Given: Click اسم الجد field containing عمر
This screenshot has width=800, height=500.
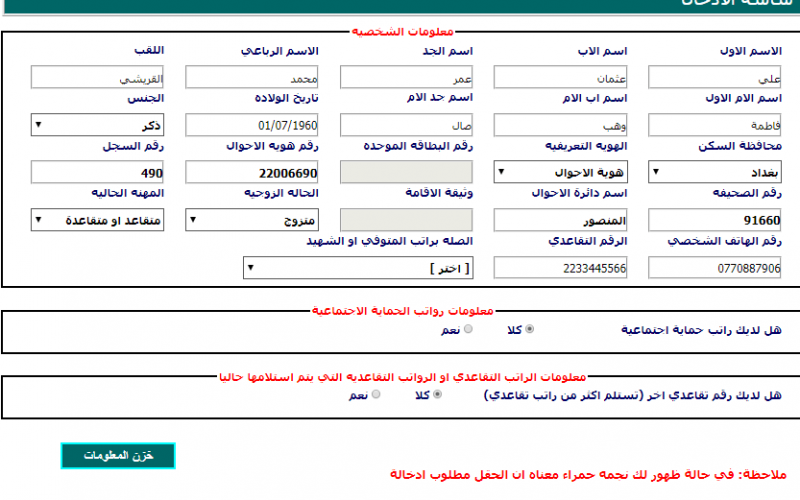Looking at the screenshot, I should [x=406, y=78].
